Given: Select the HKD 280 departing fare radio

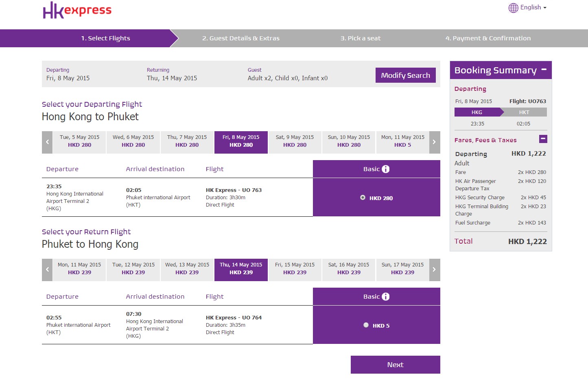Looking at the screenshot, I should click(x=363, y=198).
